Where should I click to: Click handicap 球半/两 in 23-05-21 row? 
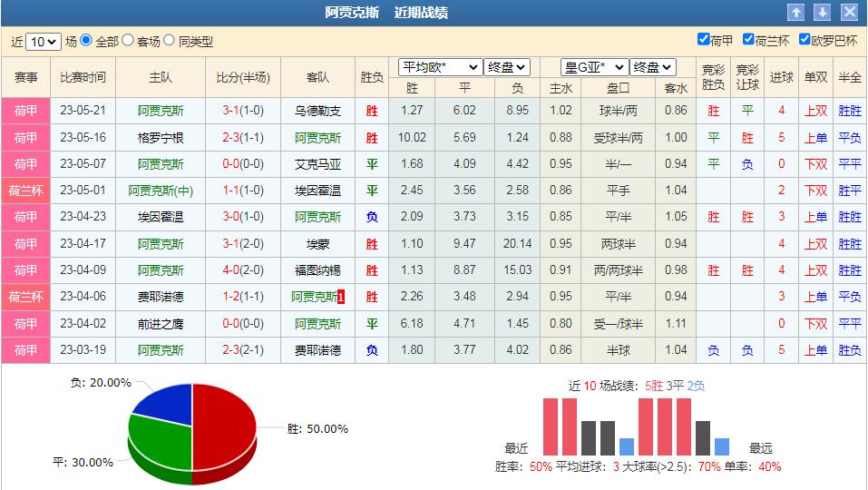point(619,111)
